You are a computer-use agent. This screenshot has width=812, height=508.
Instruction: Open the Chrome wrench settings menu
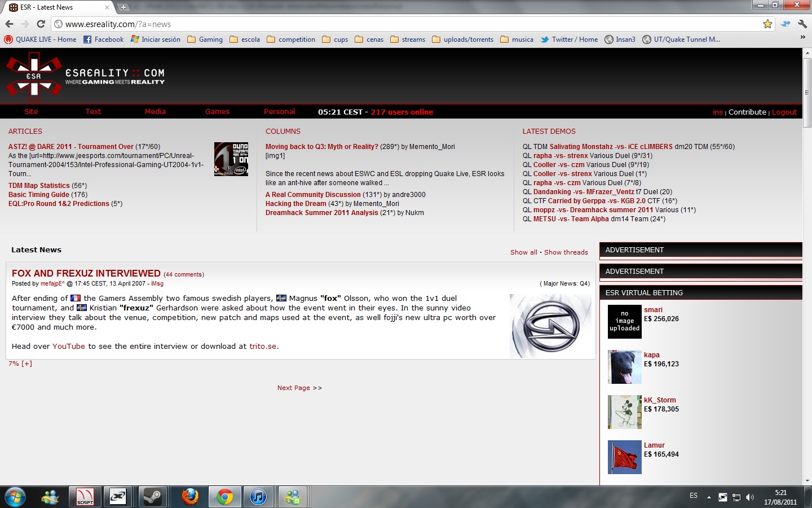tap(802, 24)
